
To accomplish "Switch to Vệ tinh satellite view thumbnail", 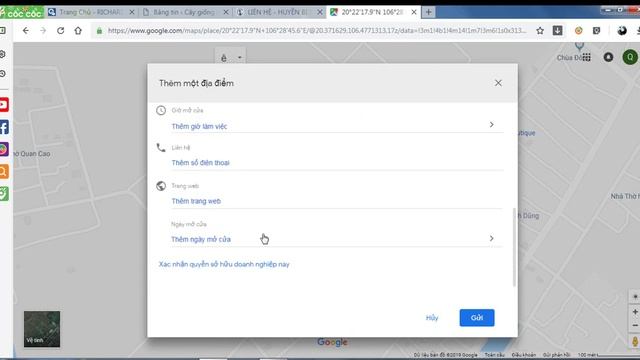I will 42,329.
